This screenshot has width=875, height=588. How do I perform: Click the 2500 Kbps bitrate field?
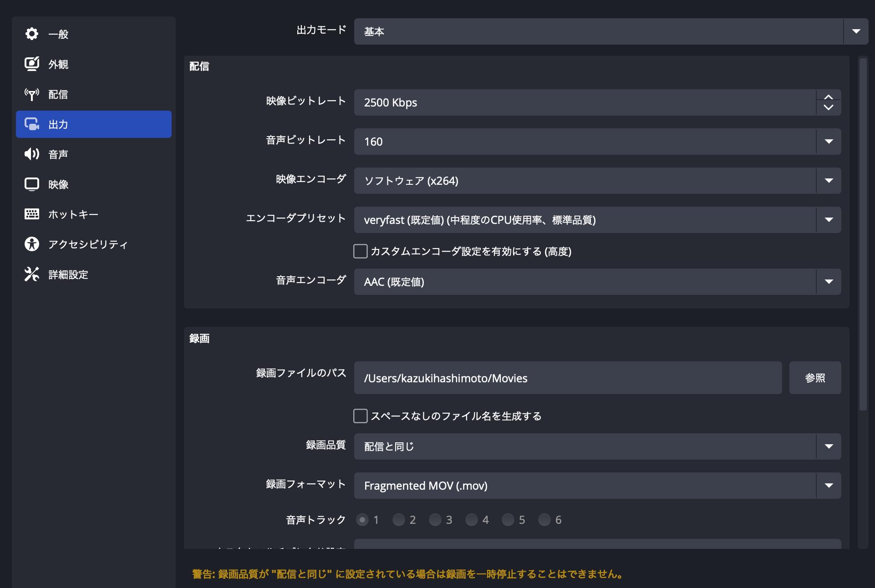coord(585,102)
